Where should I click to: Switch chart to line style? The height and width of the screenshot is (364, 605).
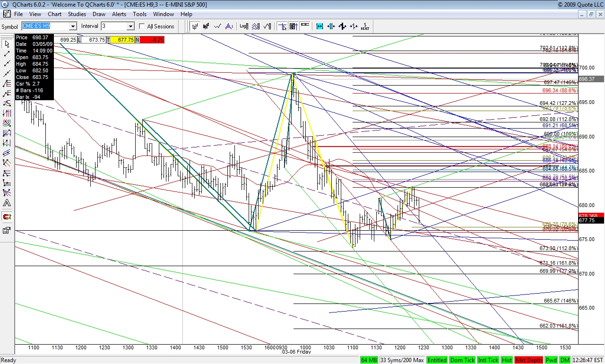[x=218, y=26]
